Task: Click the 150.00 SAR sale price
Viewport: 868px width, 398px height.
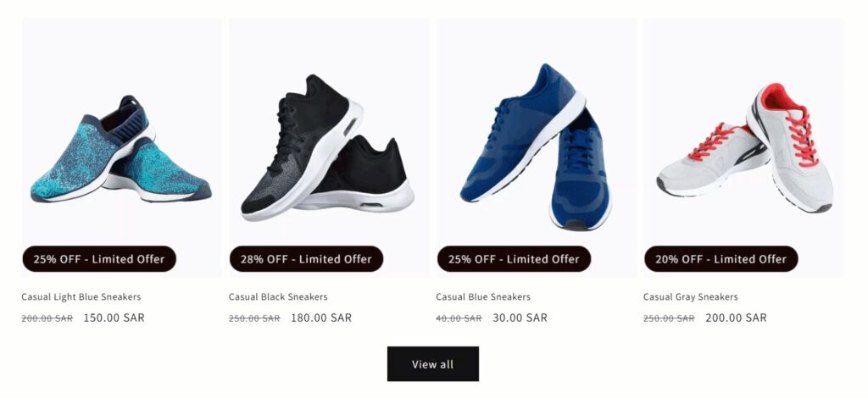Action: point(114,318)
